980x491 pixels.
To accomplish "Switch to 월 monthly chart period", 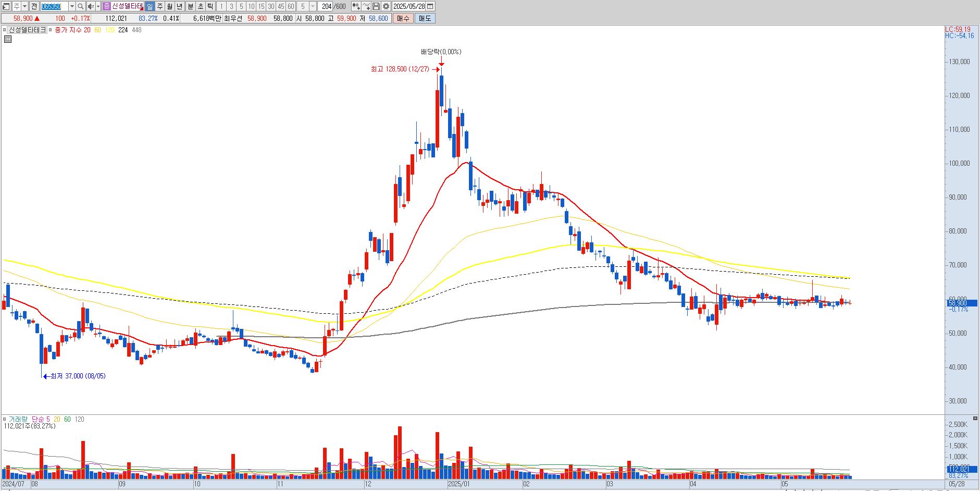I will tap(170, 6).
